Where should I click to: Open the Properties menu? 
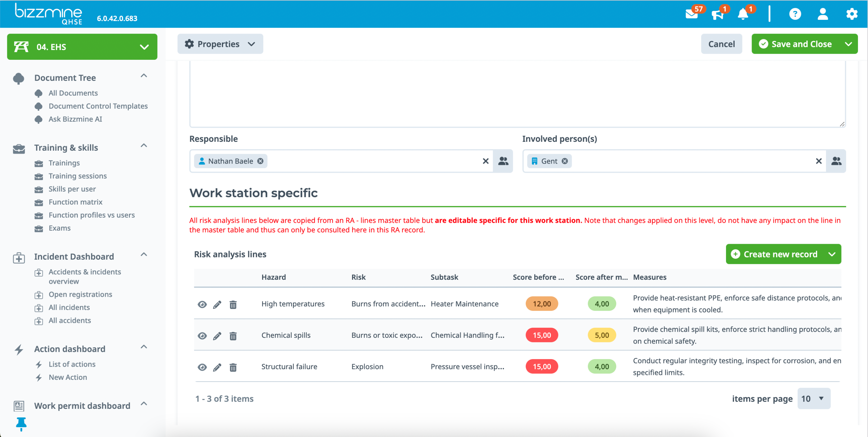point(220,44)
